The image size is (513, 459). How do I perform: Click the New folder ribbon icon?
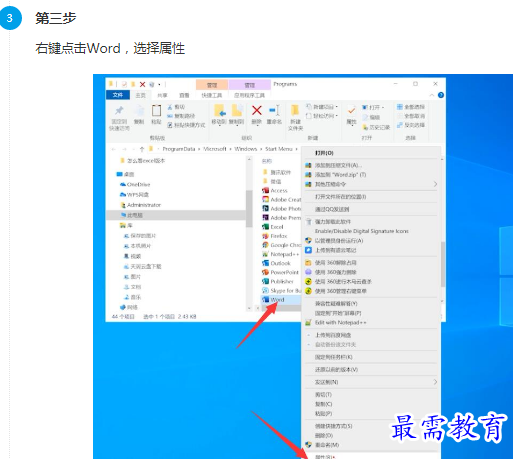295,110
